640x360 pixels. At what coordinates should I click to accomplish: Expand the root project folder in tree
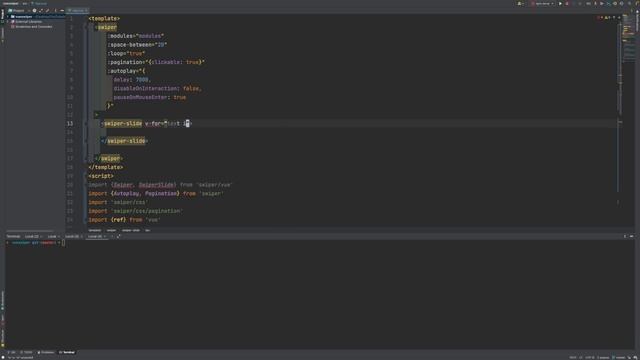8,17
